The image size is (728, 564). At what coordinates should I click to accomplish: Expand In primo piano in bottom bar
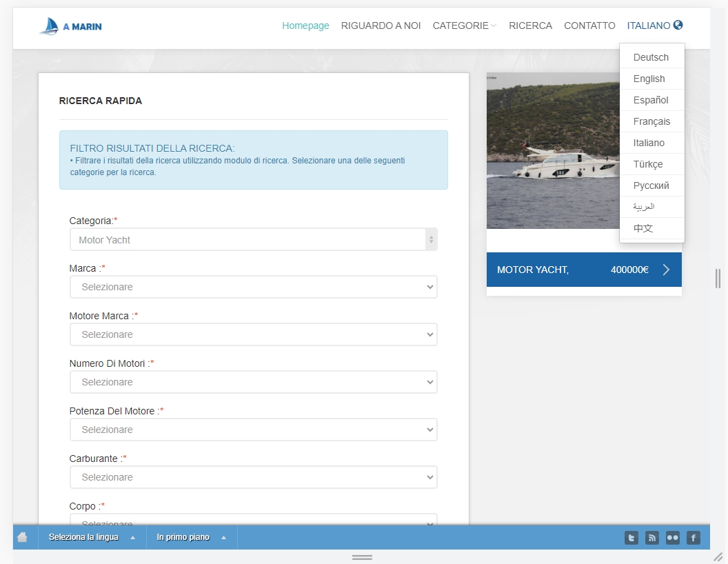pyautogui.click(x=191, y=537)
